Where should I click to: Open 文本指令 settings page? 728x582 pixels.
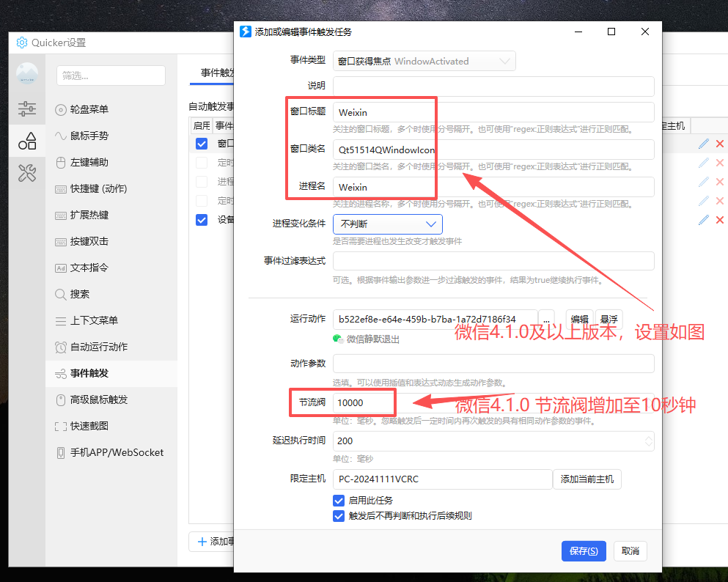(111, 268)
